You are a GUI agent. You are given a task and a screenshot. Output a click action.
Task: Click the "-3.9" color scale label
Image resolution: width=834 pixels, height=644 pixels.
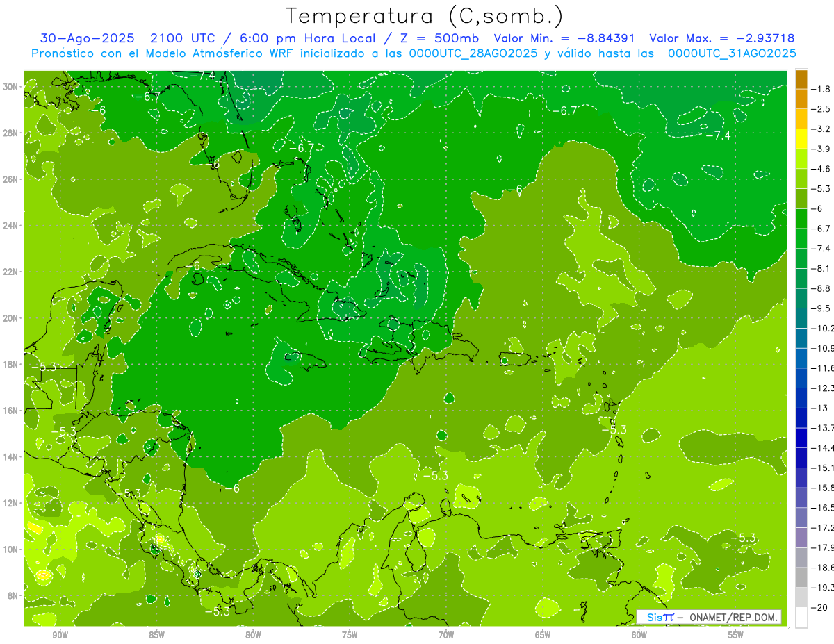(x=821, y=149)
